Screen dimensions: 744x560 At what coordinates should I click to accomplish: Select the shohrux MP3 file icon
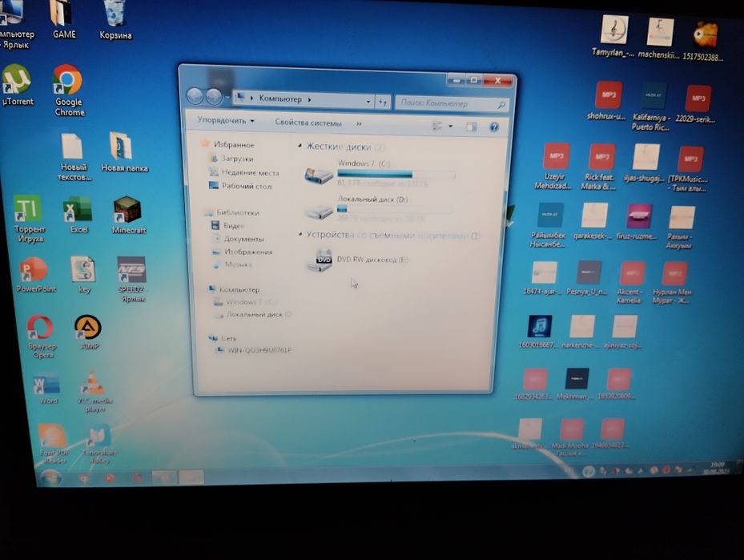[x=607, y=101]
